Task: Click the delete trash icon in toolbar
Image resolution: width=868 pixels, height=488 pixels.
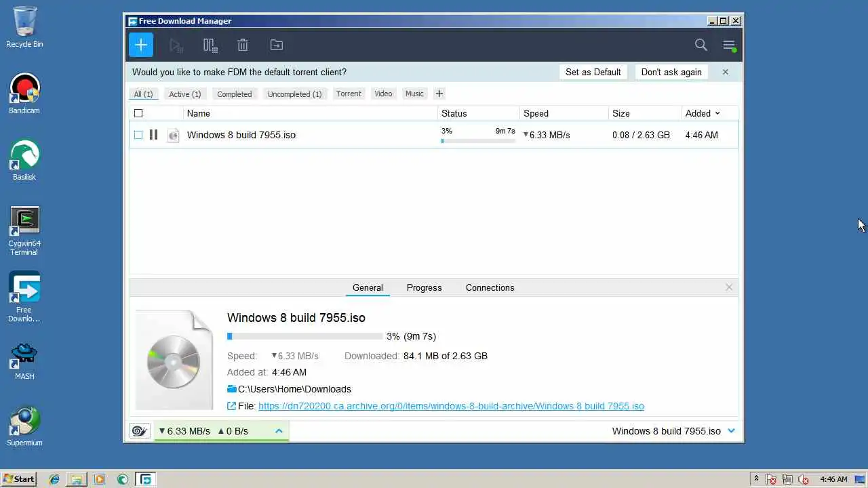Action: tap(243, 45)
